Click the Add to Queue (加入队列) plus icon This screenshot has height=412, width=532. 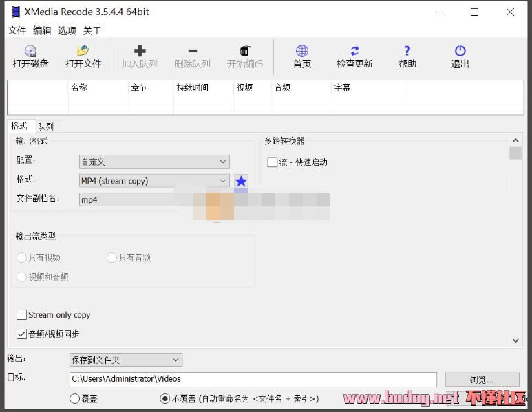point(140,51)
